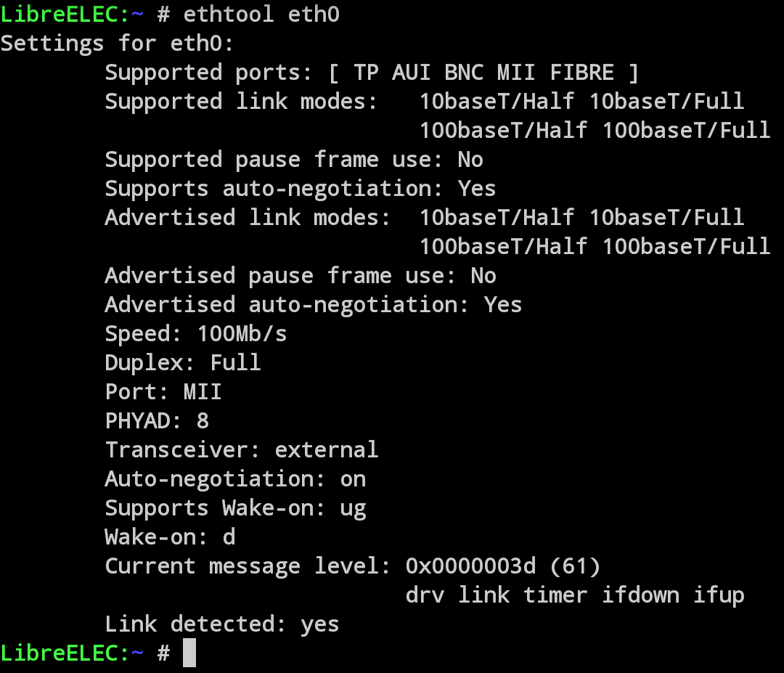Click the 'Wake-on: d' line
Image resolution: width=784 pixels, height=673 pixels.
click(170, 537)
